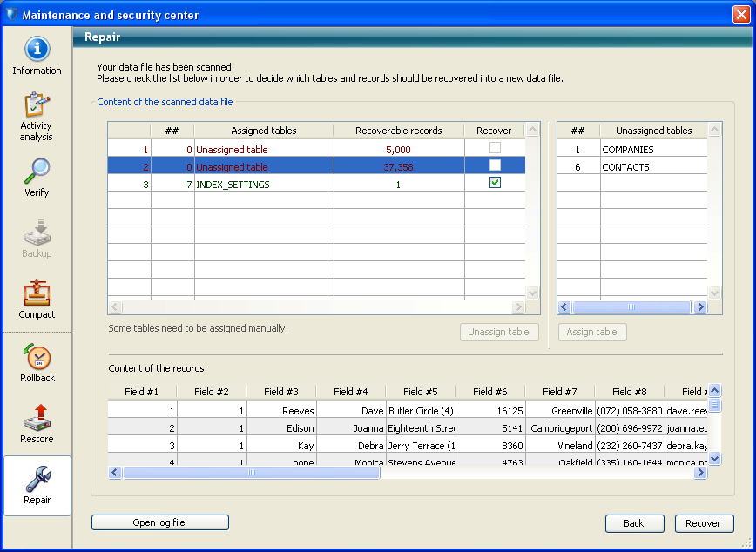The image size is (756, 552).
Task: Open the Rollback clock icon
Action: click(x=37, y=357)
